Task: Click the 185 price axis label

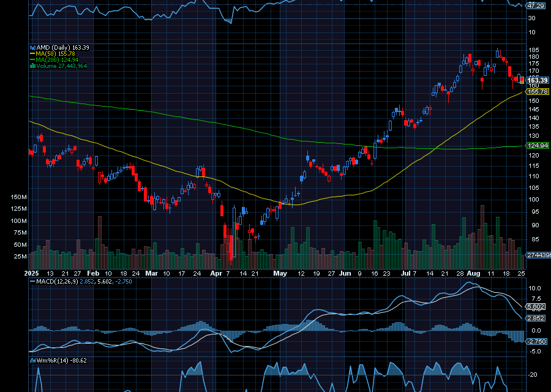Action: (534, 50)
